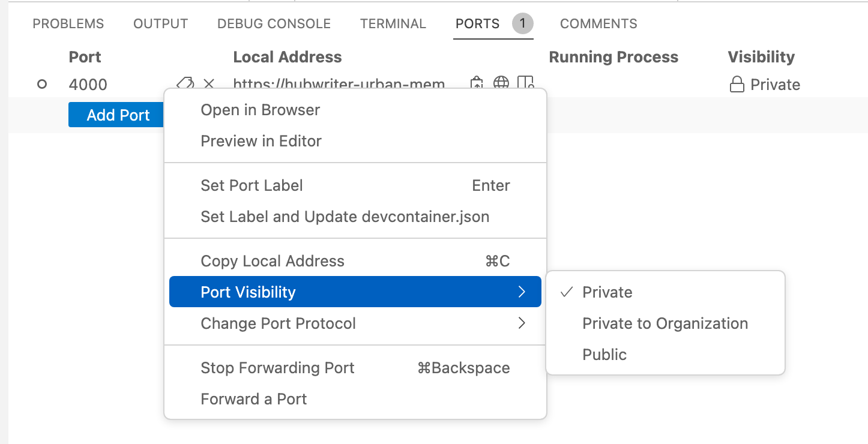Click the circle icon beside port 4000
868x444 pixels.
click(42, 84)
